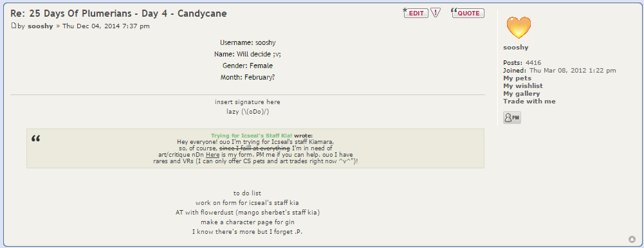
Task: Jump to top using arrow icon
Action: [x=632, y=239]
